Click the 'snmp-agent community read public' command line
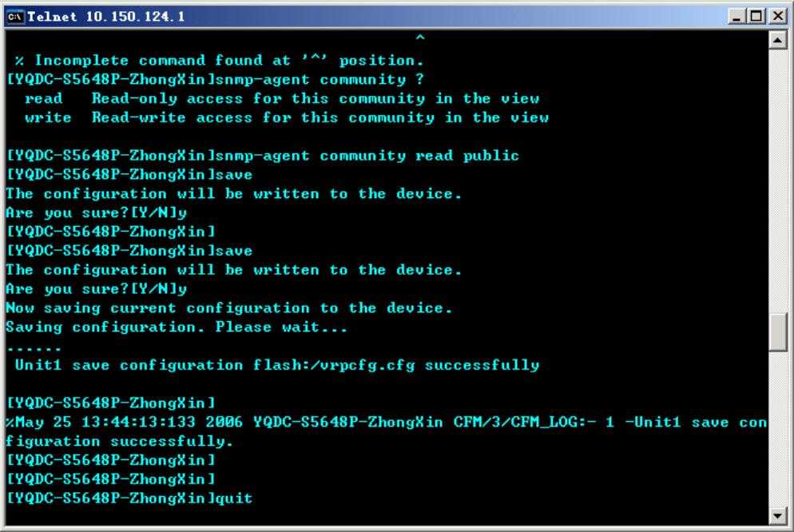This screenshot has height=532, width=794. 263,156
